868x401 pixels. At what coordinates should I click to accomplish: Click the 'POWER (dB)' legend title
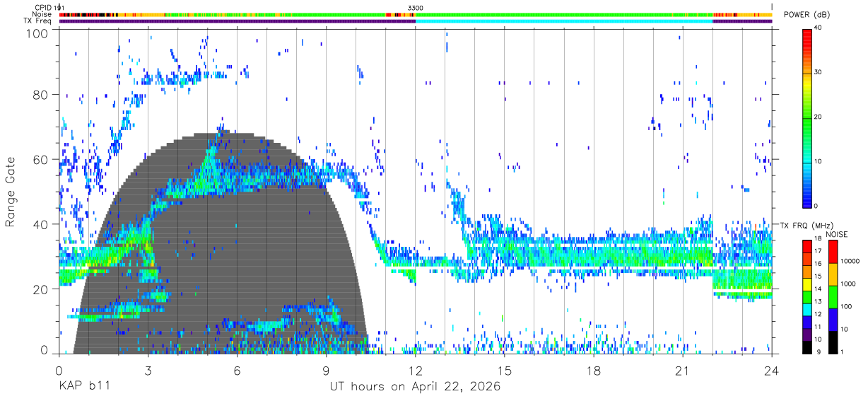click(807, 15)
